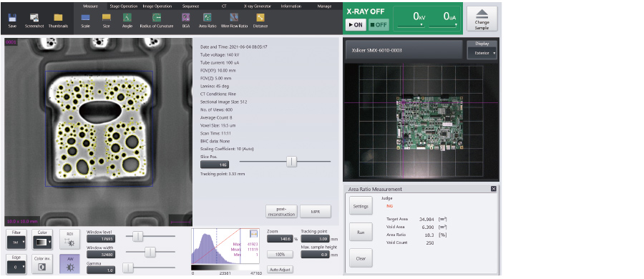Select the BGA measurement tool

click(x=186, y=18)
